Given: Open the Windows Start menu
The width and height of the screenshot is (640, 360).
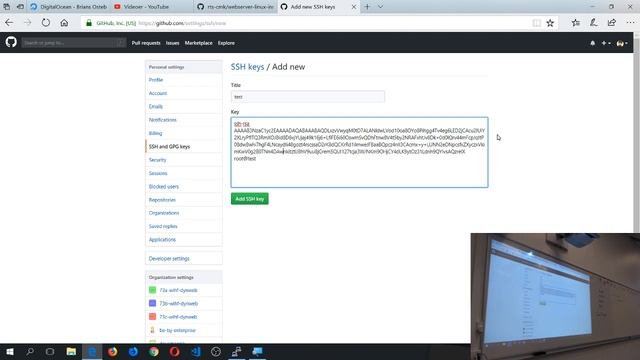Looking at the screenshot, I should 10,351.
